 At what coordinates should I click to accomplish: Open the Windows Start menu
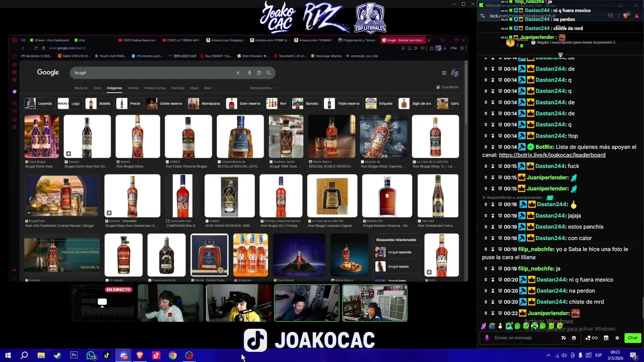point(8,355)
